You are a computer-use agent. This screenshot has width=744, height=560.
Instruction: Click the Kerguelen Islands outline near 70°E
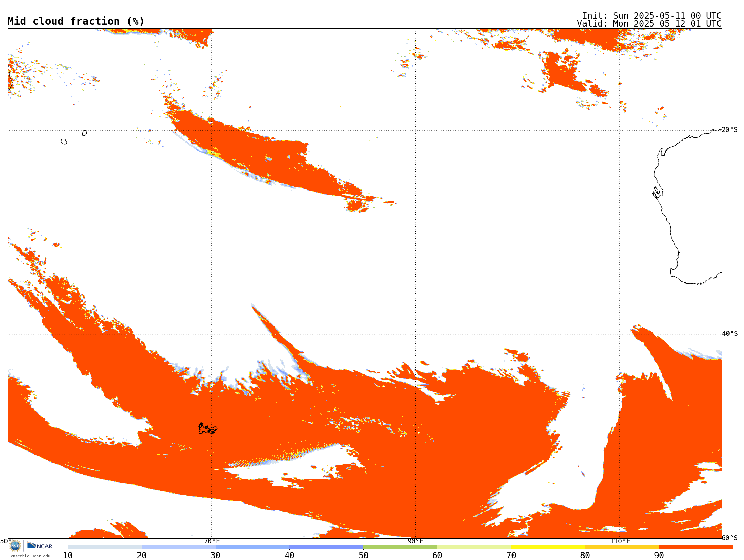[208, 428]
